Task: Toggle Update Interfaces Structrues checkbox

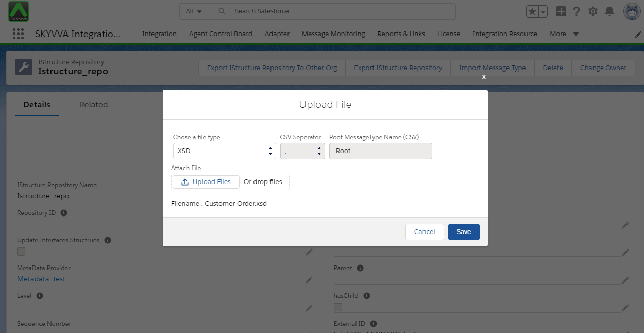Action: (x=21, y=252)
